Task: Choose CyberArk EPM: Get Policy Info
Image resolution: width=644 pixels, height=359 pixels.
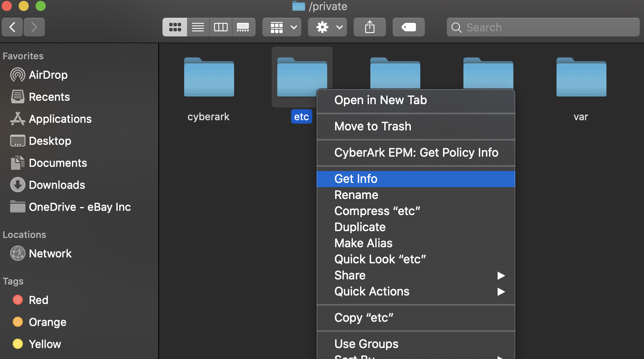Action: click(x=416, y=153)
